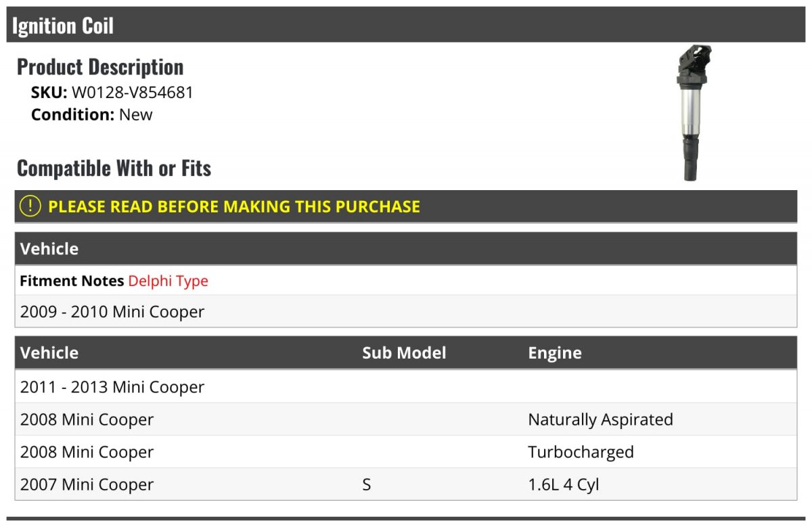Screen dimensions: 812x527
Task: Expand the PLEASE READ BEFORE MAKING THIS PURCHASE banner
Action: tap(406, 206)
